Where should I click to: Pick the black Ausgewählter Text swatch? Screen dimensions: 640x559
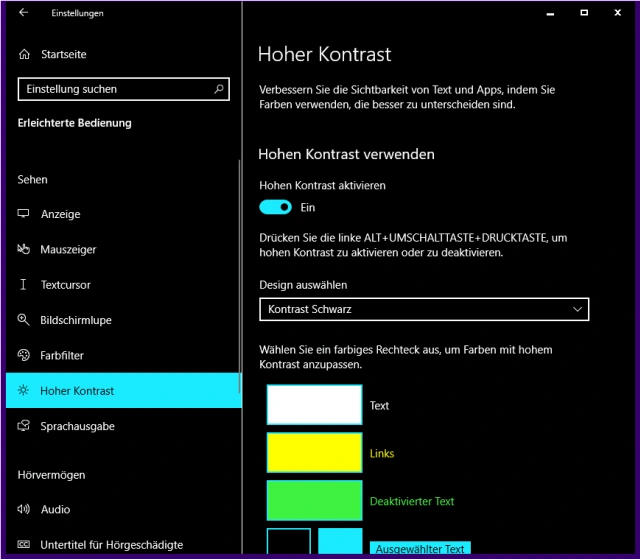point(289,541)
